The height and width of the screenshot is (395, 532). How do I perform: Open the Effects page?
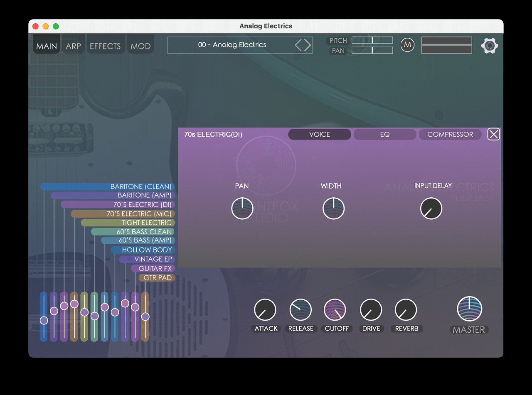tap(105, 46)
